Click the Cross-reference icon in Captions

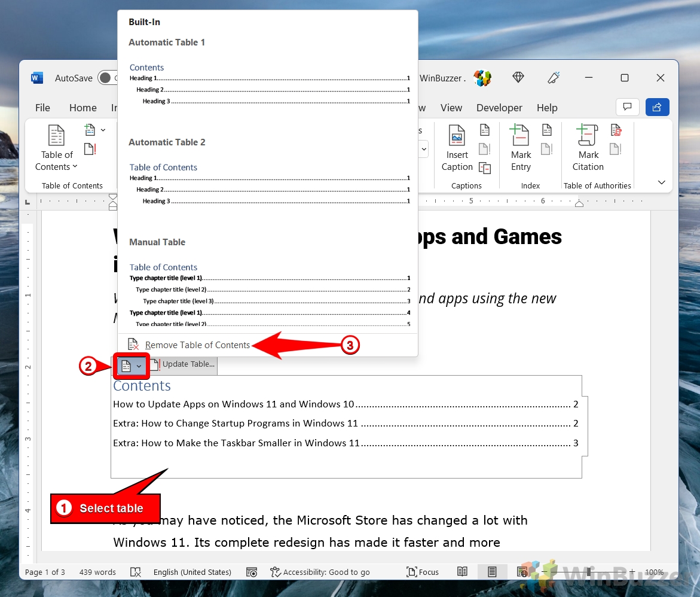pos(485,167)
